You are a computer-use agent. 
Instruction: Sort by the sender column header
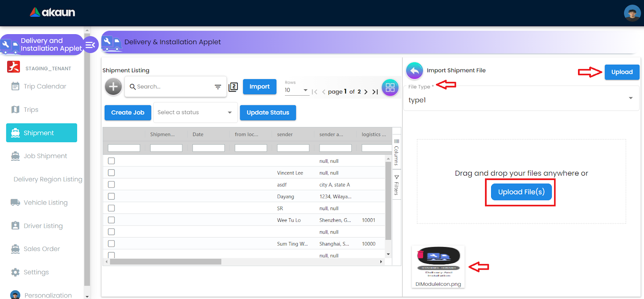[285, 134]
